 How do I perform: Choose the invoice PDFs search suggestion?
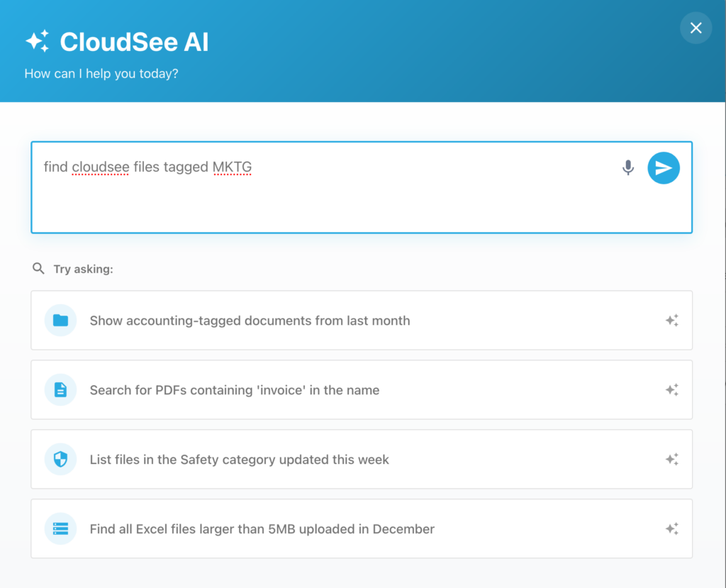point(234,389)
